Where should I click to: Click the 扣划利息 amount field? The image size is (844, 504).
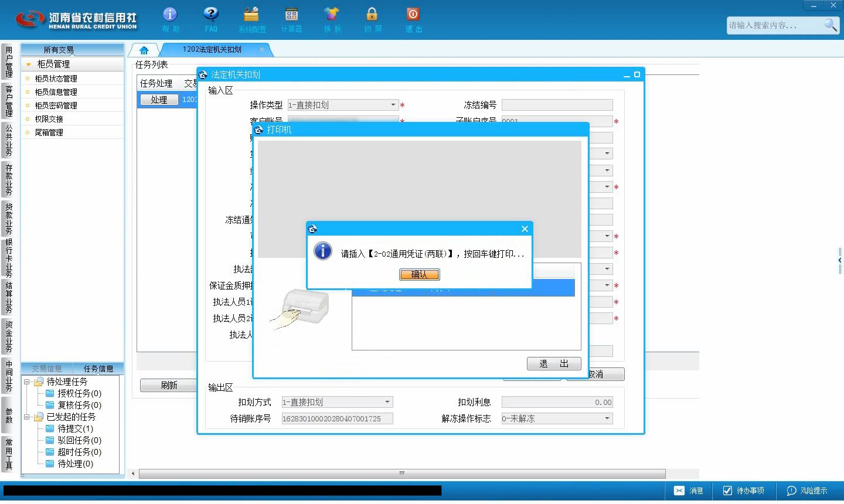click(x=557, y=402)
